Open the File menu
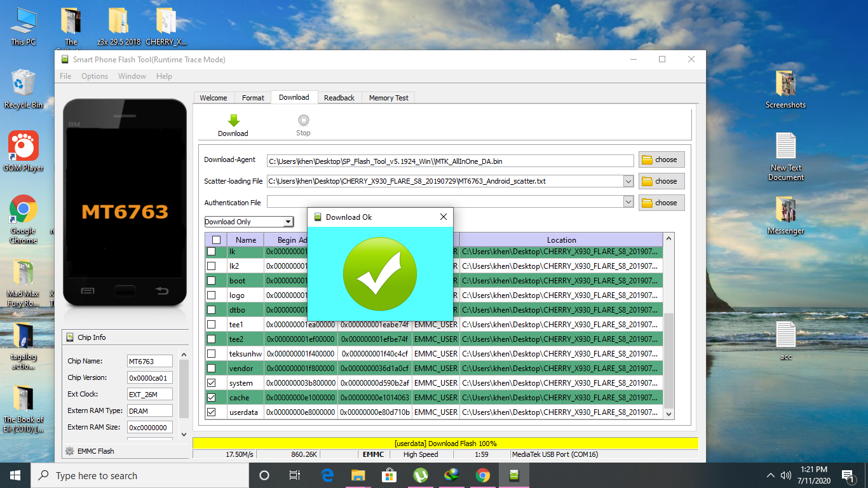The image size is (868, 488). [65, 76]
